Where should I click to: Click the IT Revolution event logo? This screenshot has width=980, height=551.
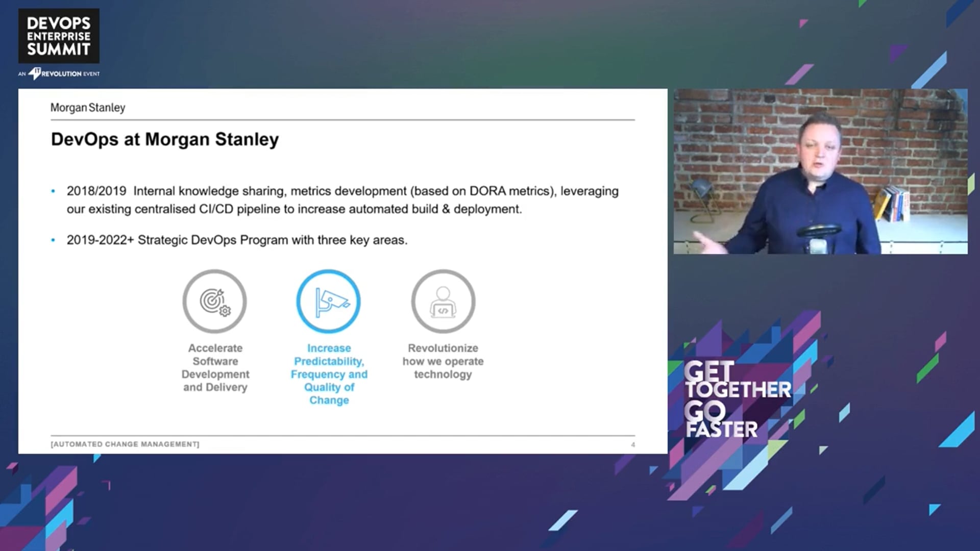tap(59, 73)
